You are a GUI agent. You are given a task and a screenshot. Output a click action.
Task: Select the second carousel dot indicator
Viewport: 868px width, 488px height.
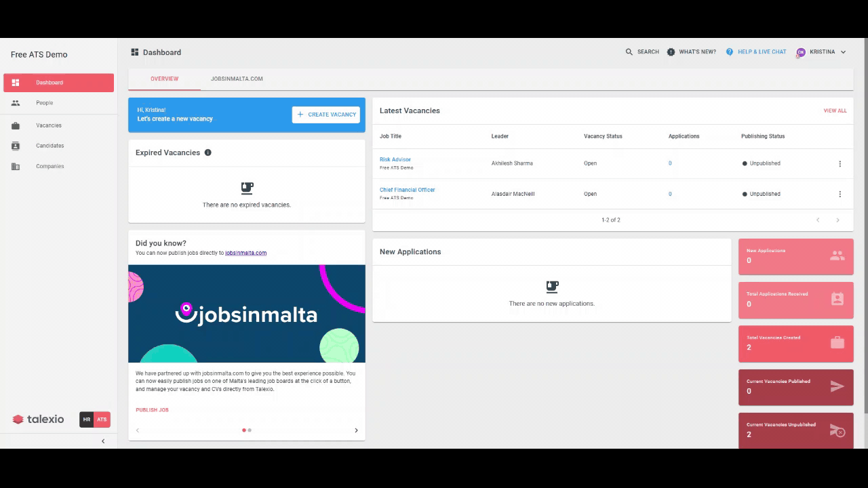250,430
